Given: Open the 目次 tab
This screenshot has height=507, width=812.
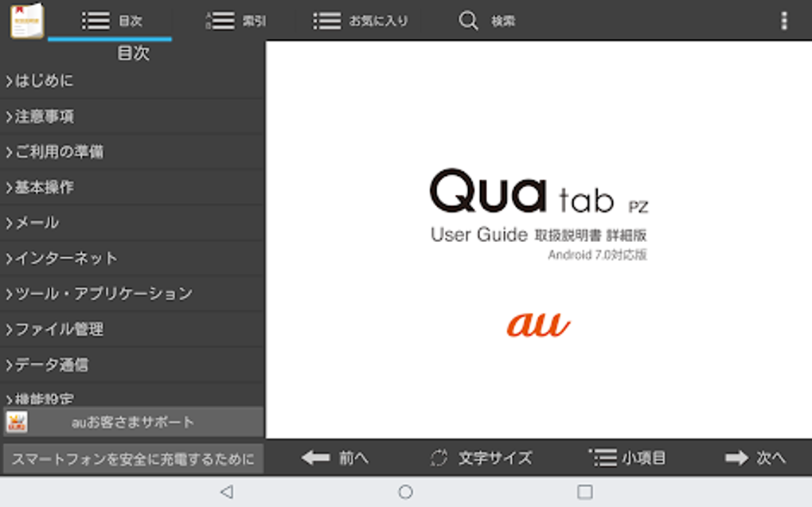Looking at the screenshot, I should (x=110, y=21).
